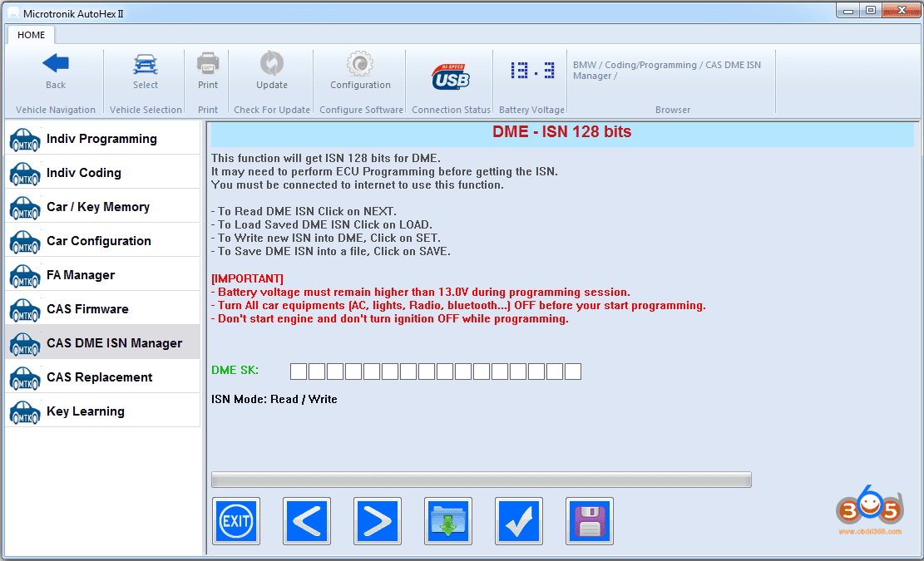Viewport: 924px width, 561px height.
Task: Click the progress bar below ISN Mode
Action: pos(482,480)
